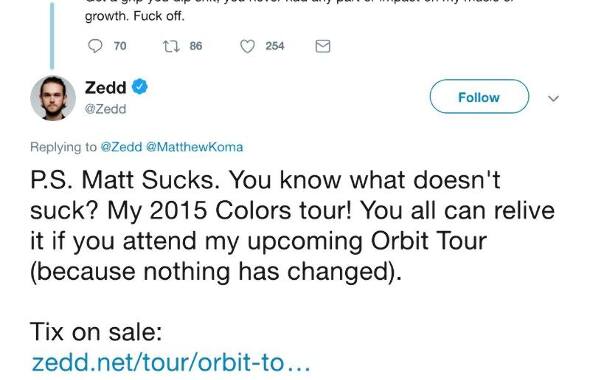Expand the tweet options chevron
590x380 pixels.
(553, 99)
